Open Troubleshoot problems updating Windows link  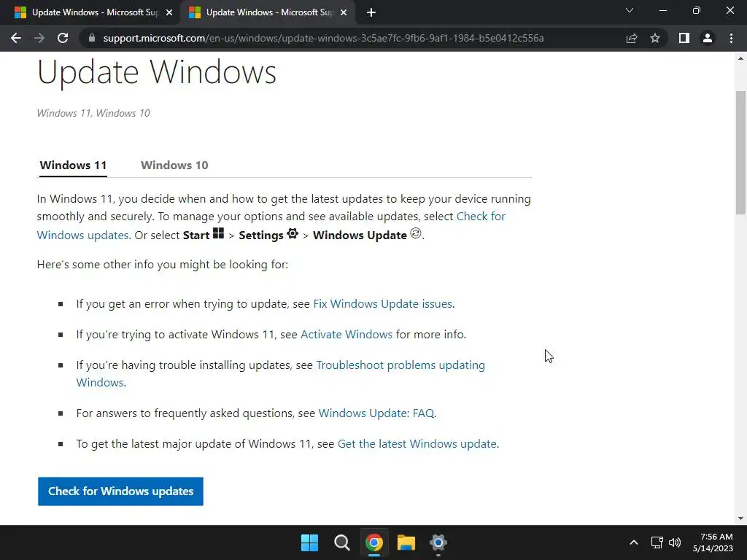pyautogui.click(x=400, y=365)
